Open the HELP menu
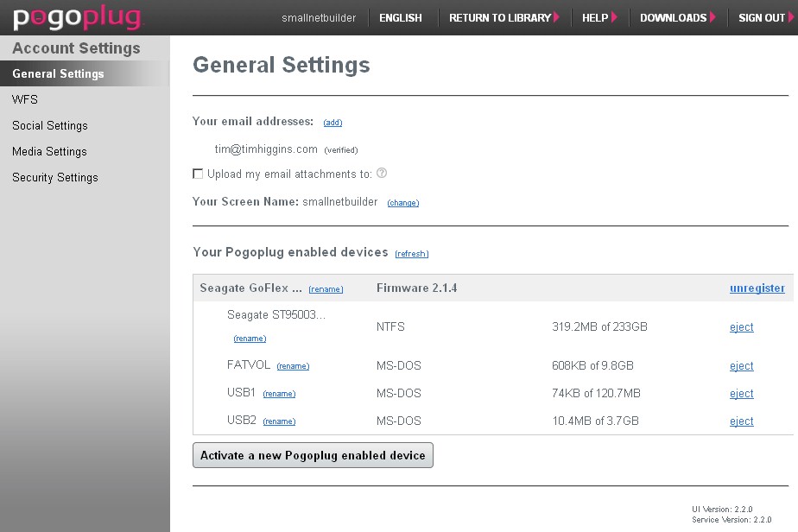This screenshot has height=532, width=798. (x=599, y=18)
